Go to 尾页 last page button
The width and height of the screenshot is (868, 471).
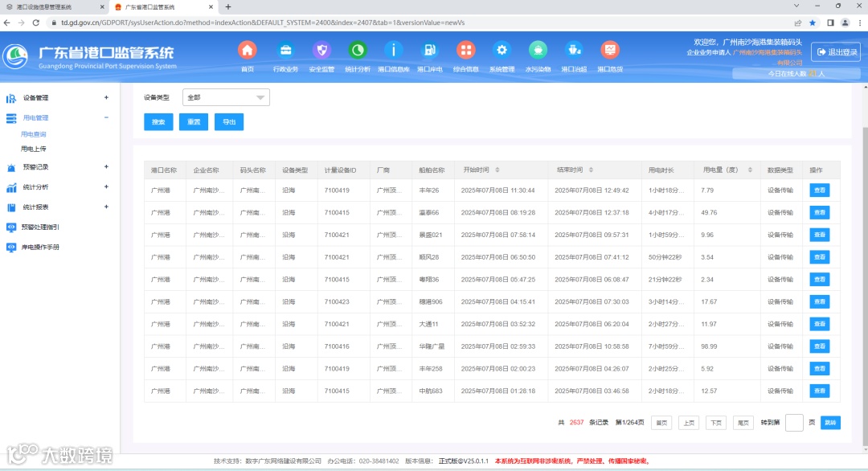click(x=743, y=423)
